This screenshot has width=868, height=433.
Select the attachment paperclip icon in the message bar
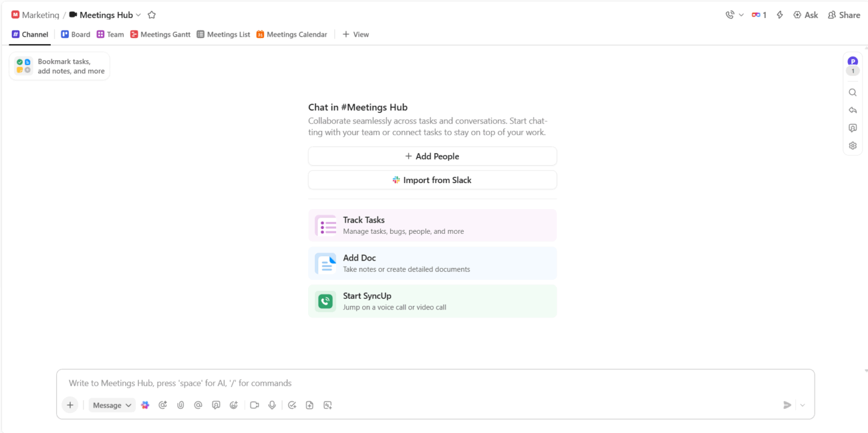click(x=180, y=404)
